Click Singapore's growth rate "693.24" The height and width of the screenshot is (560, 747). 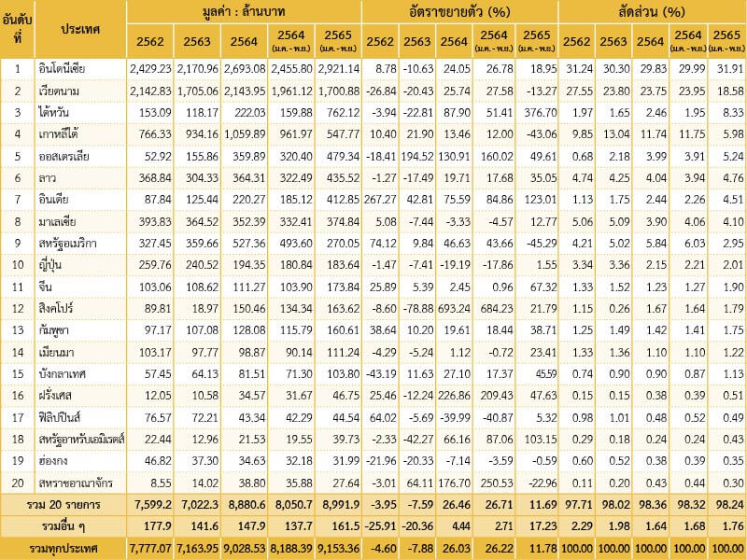(454, 309)
